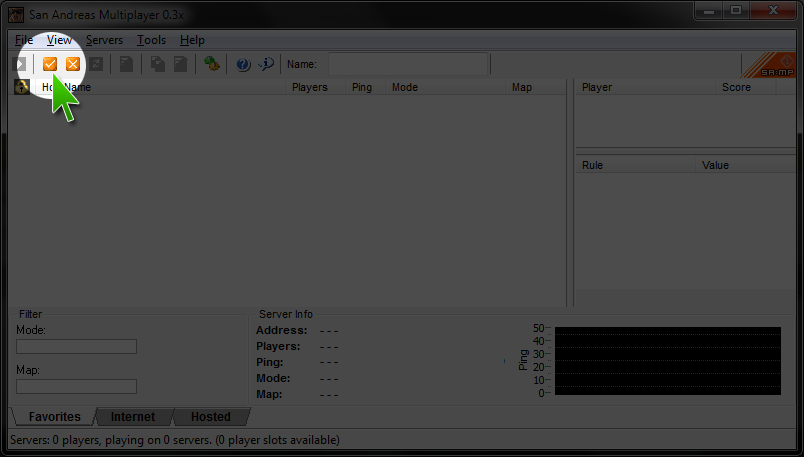Sort server list by Ping column
804x457 pixels.
[x=362, y=87]
